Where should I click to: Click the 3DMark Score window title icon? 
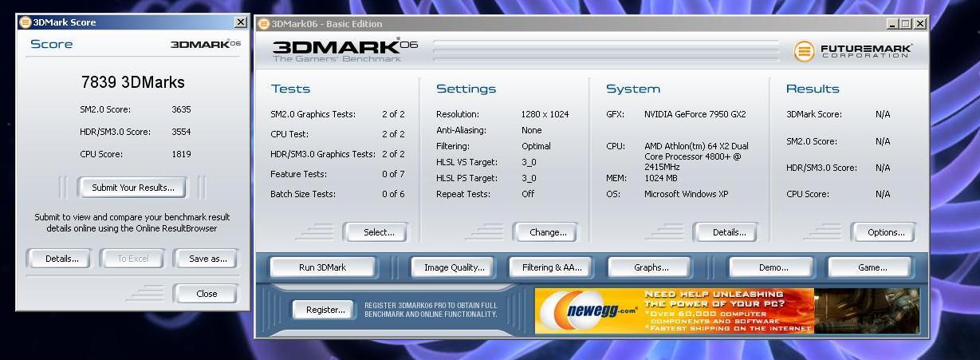click(x=26, y=22)
